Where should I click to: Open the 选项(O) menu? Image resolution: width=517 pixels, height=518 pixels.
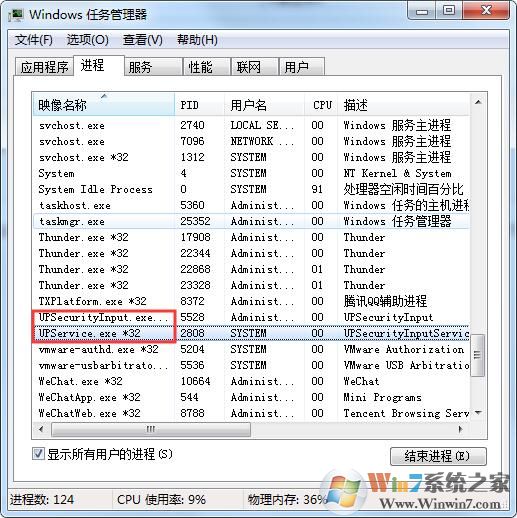point(88,40)
